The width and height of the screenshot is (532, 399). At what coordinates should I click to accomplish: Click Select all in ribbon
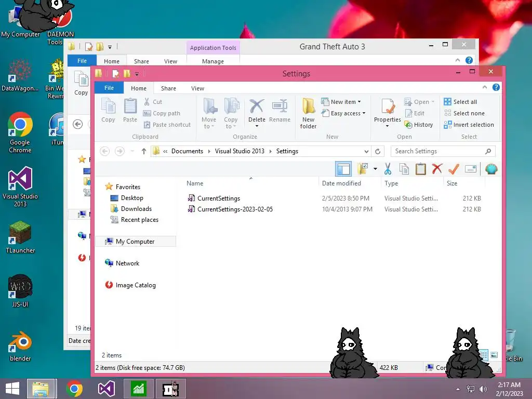point(460,102)
